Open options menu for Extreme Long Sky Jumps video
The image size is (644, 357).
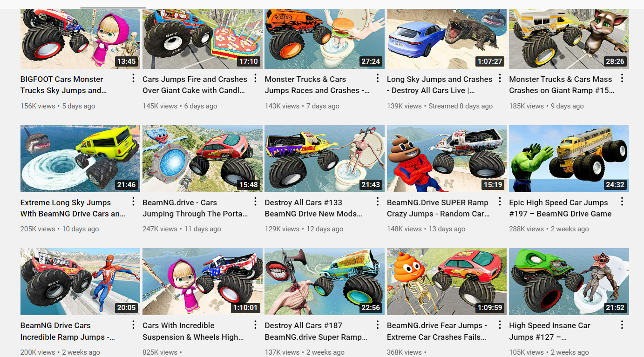coord(133,202)
